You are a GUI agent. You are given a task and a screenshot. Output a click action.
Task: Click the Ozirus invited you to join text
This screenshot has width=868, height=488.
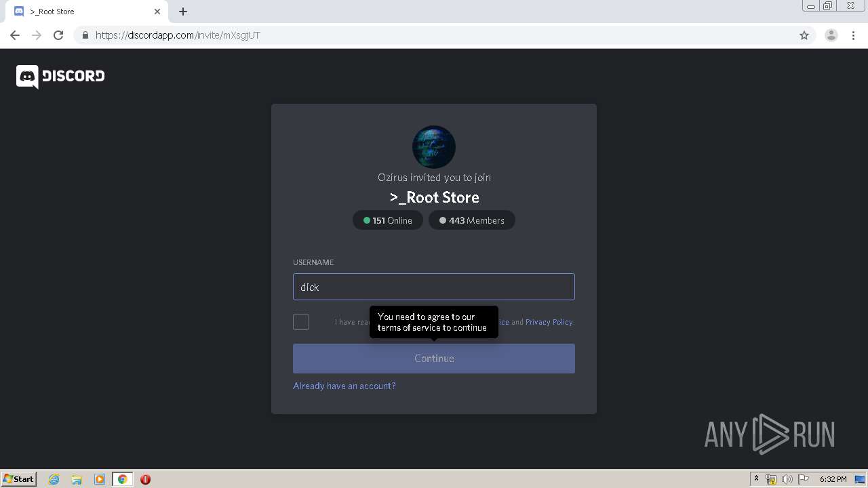point(434,178)
